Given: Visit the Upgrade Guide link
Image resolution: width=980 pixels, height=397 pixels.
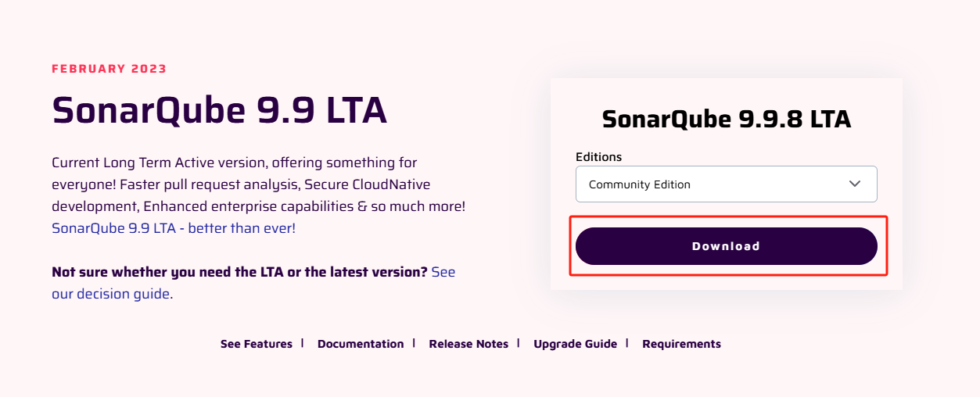Looking at the screenshot, I should [x=575, y=344].
